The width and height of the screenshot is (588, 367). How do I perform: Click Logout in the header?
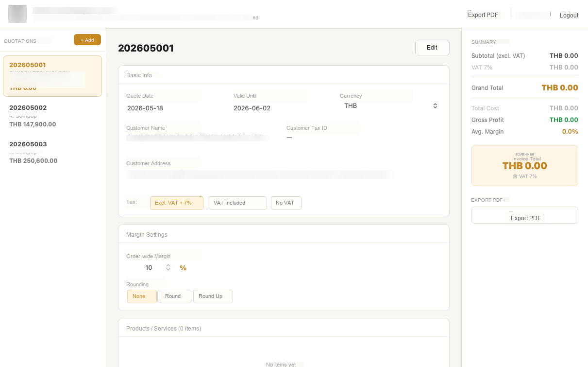coord(569,16)
